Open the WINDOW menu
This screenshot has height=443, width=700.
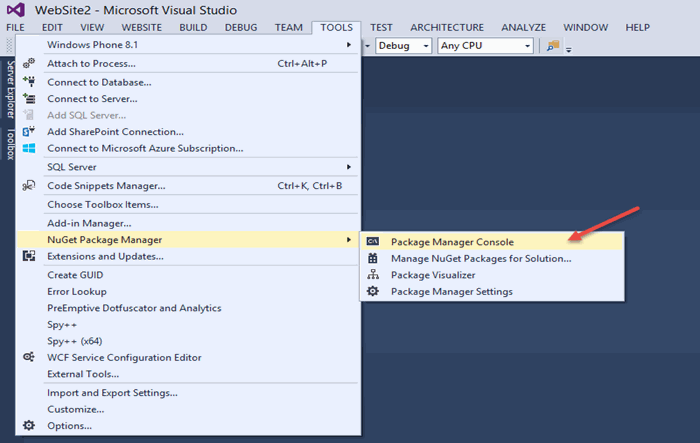(x=585, y=28)
